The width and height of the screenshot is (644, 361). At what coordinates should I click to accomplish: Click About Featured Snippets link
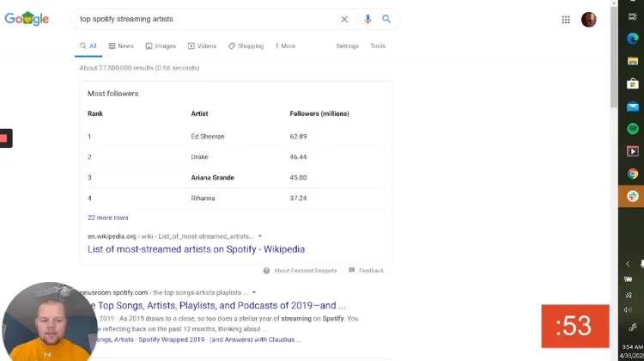(305, 271)
